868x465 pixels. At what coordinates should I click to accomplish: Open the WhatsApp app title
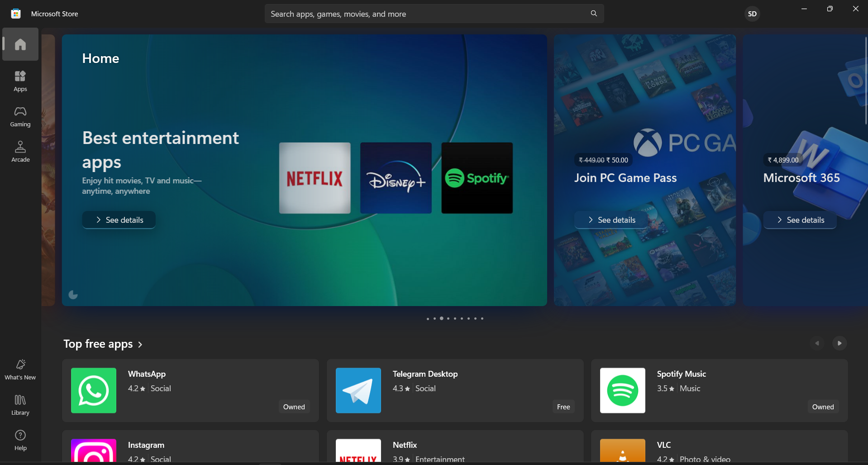pyautogui.click(x=147, y=374)
